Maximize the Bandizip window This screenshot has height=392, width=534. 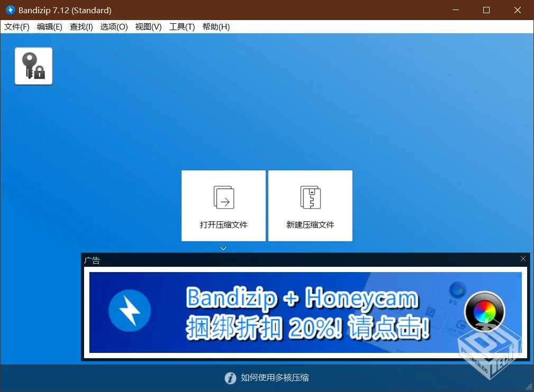(x=486, y=10)
